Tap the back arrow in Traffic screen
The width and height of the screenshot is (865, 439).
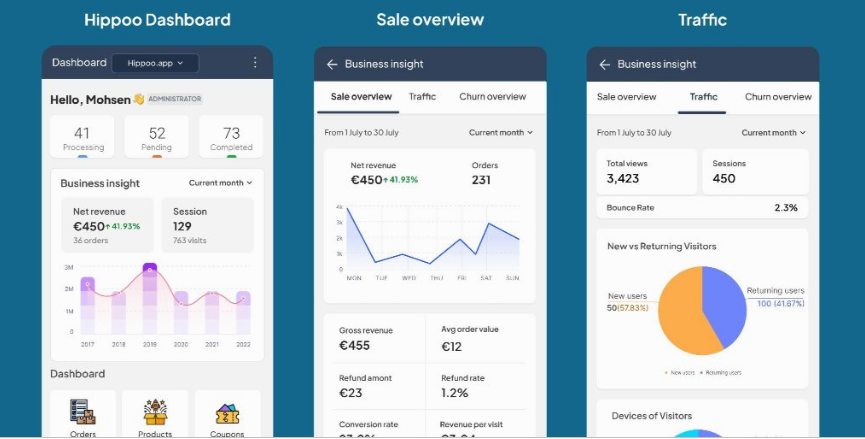[605, 65]
